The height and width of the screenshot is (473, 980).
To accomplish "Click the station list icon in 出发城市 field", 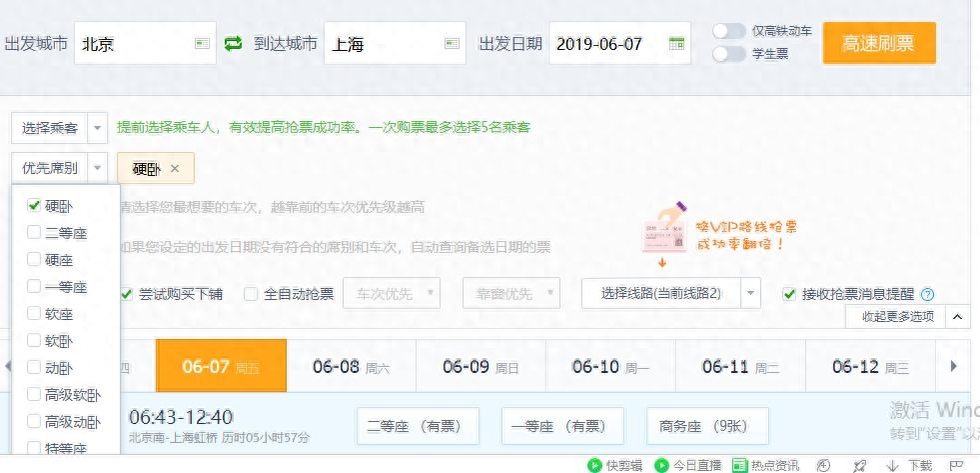I will click(x=202, y=43).
